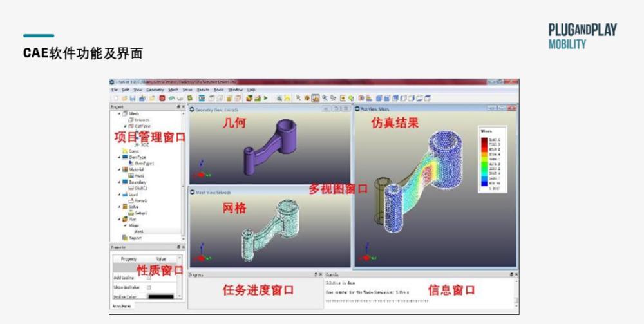Screen dimensions: 644x324
Task: Open the Results menu
Action: [203, 90]
